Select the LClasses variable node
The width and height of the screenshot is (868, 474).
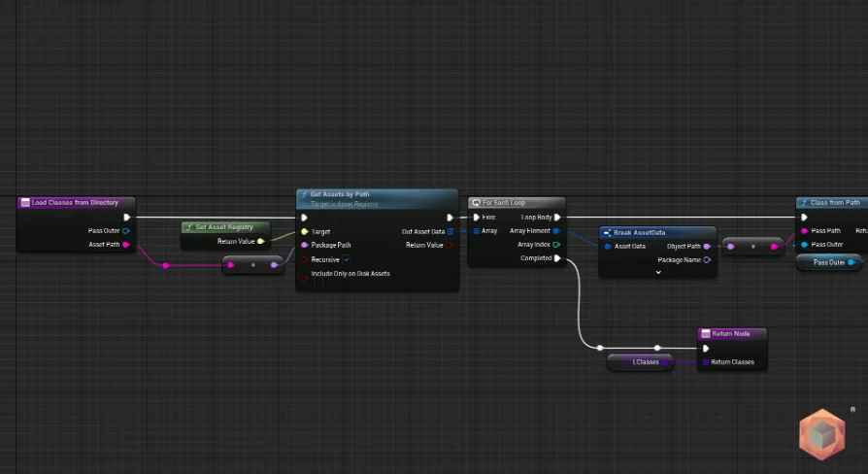point(641,362)
